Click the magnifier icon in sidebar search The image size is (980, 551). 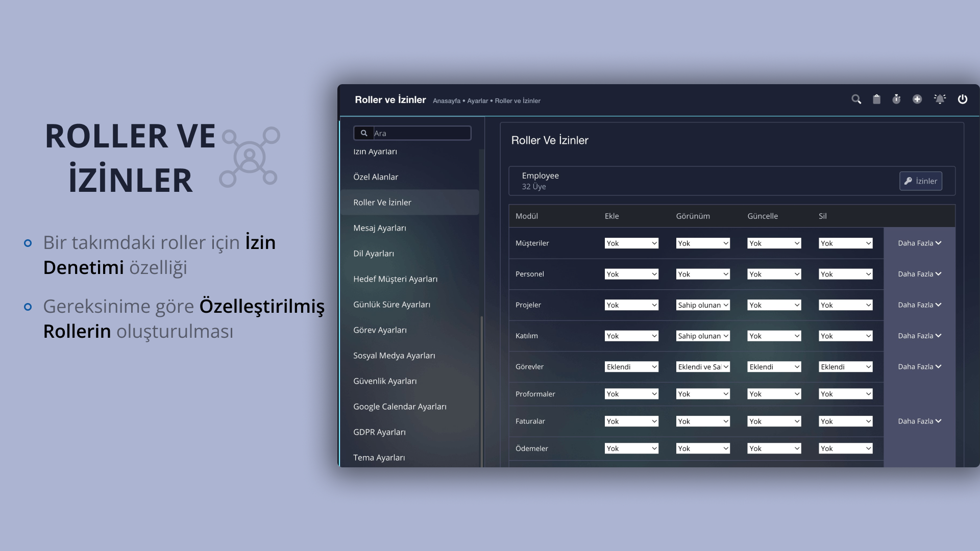(x=364, y=133)
